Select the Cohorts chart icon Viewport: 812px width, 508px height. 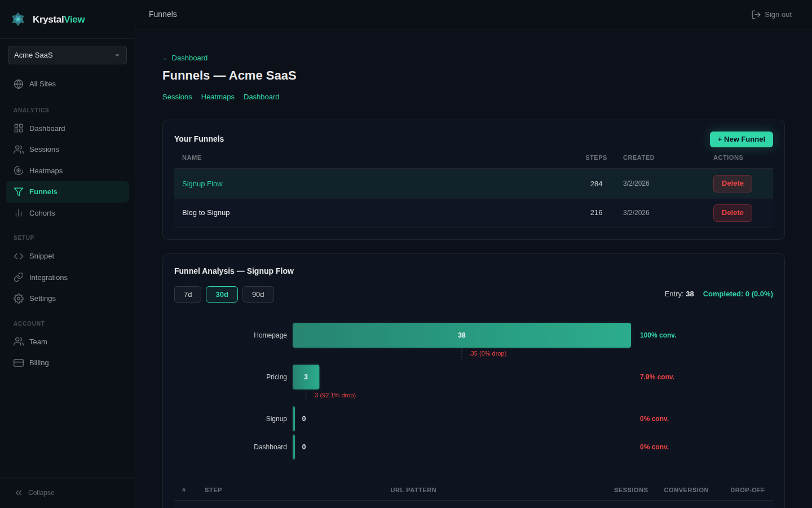tap(19, 213)
